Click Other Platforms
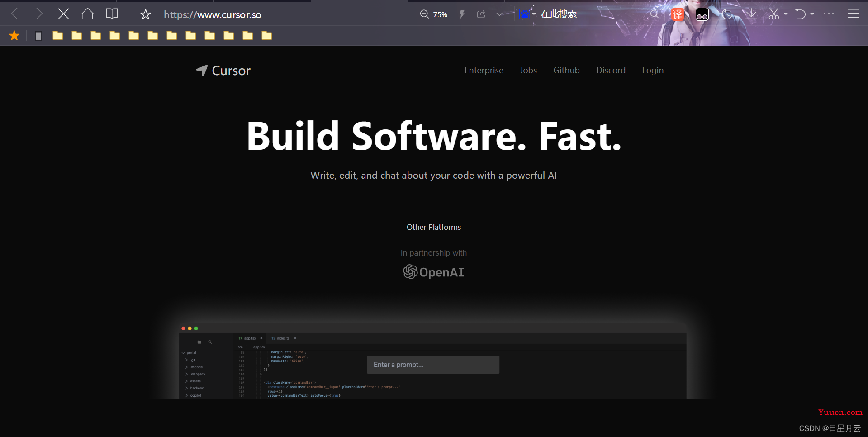868x437 pixels. 434,227
